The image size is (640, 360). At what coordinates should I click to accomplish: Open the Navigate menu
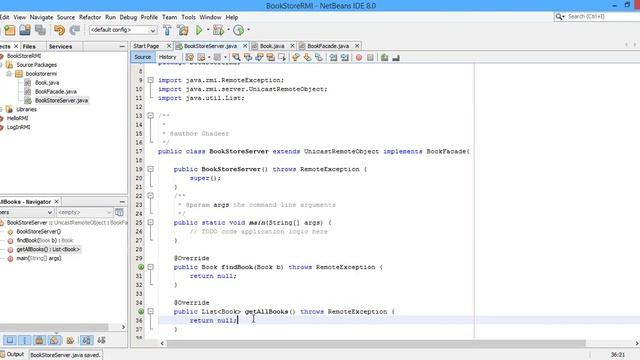point(41,17)
